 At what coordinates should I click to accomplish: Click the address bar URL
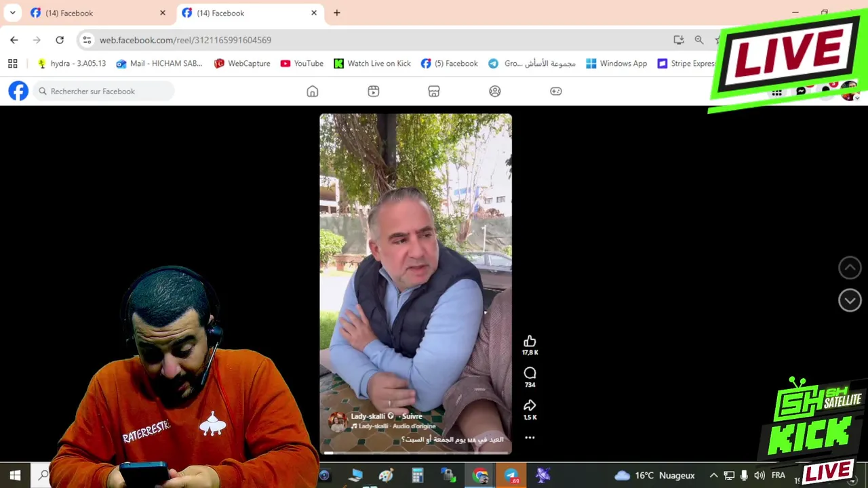point(185,40)
